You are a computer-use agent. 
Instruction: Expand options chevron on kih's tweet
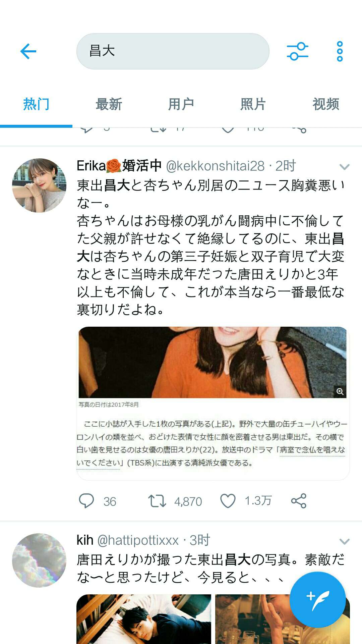click(345, 541)
